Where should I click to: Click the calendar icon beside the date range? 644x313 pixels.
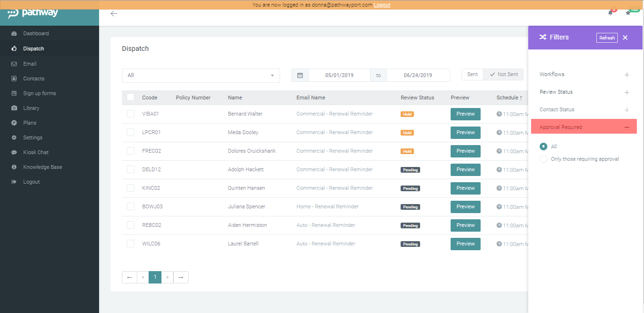pyautogui.click(x=300, y=75)
